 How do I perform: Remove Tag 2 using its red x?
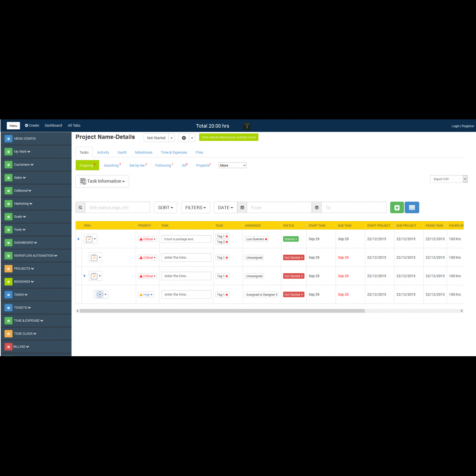(227, 242)
